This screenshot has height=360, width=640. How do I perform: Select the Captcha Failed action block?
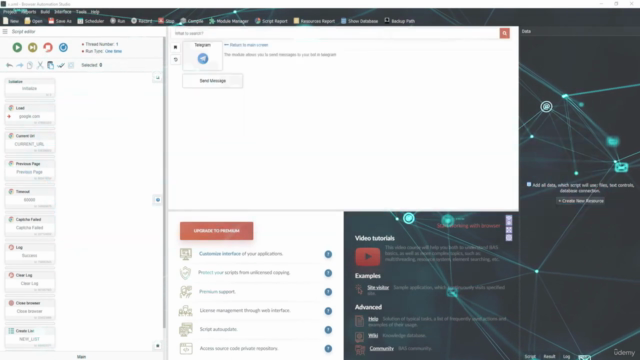click(x=30, y=226)
